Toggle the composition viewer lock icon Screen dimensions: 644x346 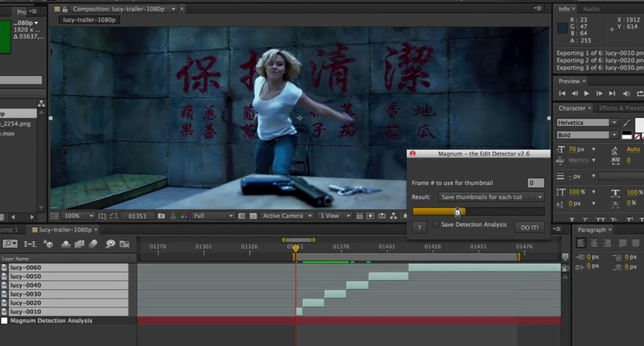point(65,9)
